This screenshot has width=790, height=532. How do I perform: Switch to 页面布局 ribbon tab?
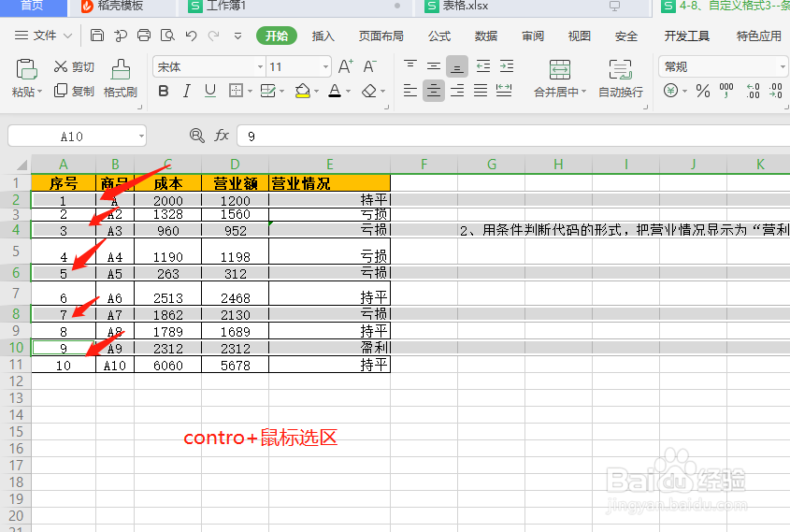pyautogui.click(x=381, y=36)
